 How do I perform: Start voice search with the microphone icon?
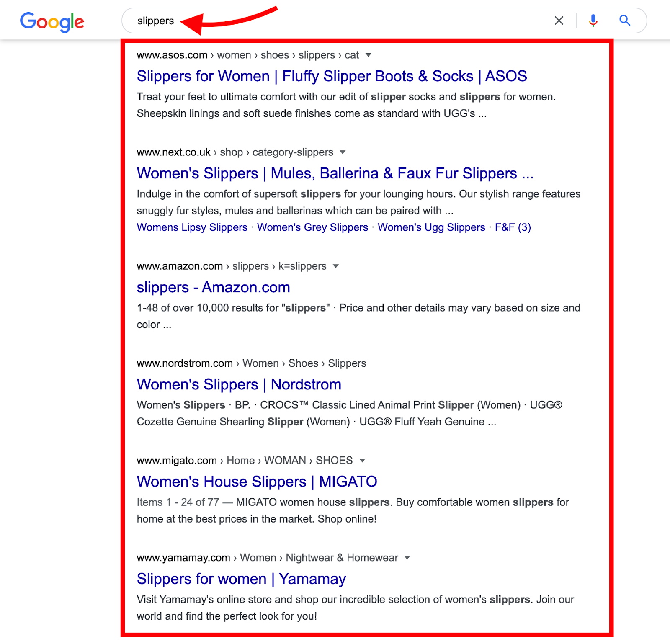593,21
